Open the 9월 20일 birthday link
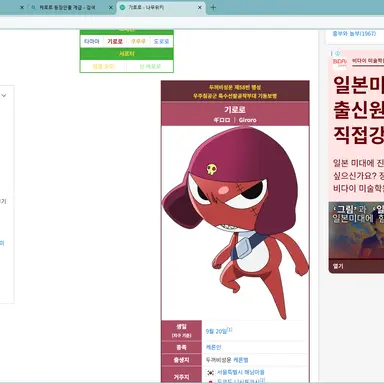384x384 pixels. coord(216,331)
